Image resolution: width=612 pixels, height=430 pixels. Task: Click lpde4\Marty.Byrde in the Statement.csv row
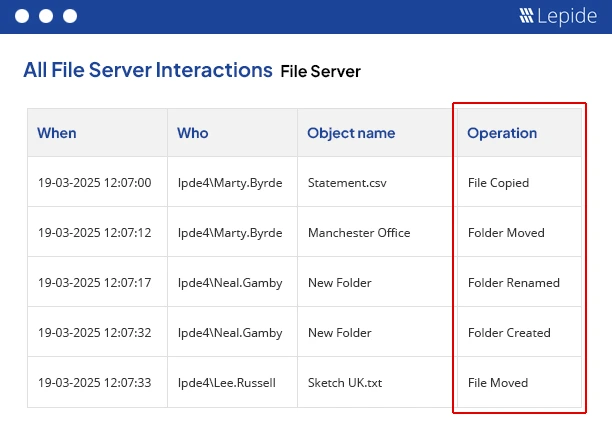[230, 183]
